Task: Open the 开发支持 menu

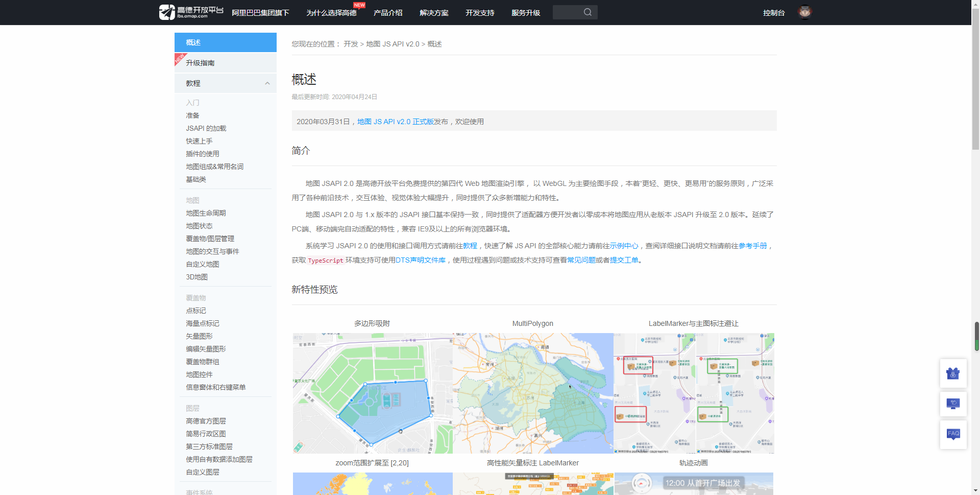Action: coord(479,13)
